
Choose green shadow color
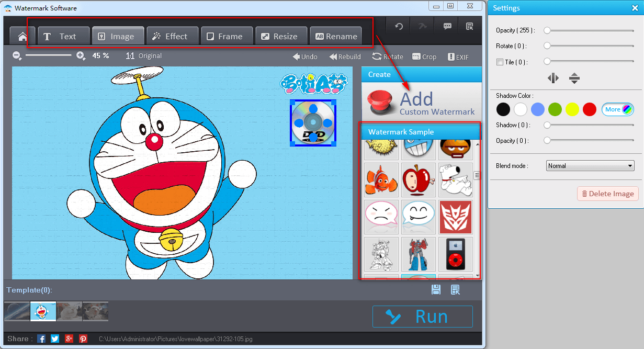point(555,109)
